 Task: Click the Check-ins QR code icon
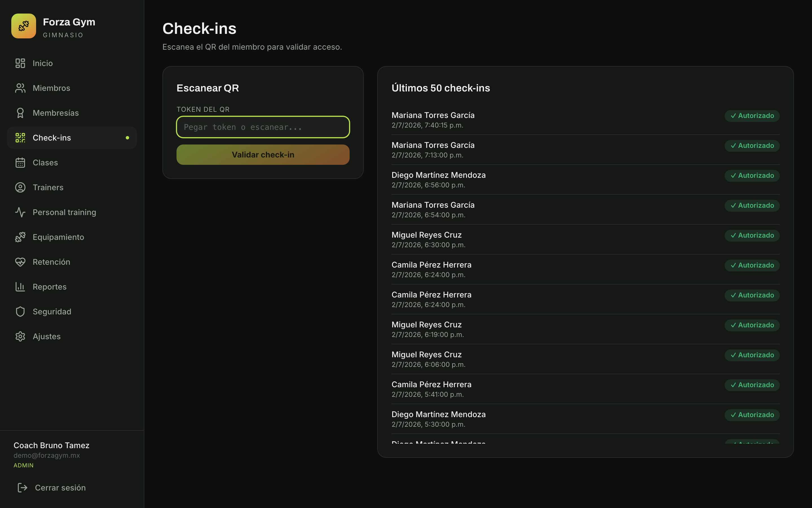tap(20, 138)
